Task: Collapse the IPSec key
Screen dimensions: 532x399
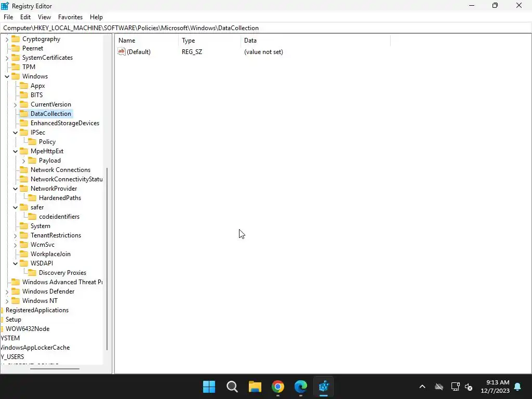Action: coord(15,132)
